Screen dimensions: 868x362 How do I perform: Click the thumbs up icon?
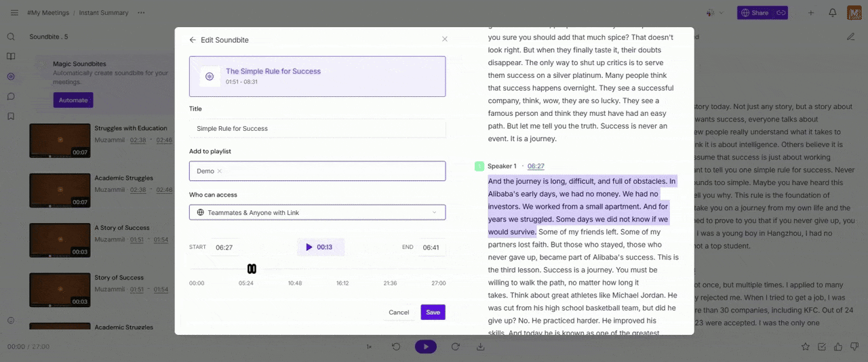[x=838, y=346]
